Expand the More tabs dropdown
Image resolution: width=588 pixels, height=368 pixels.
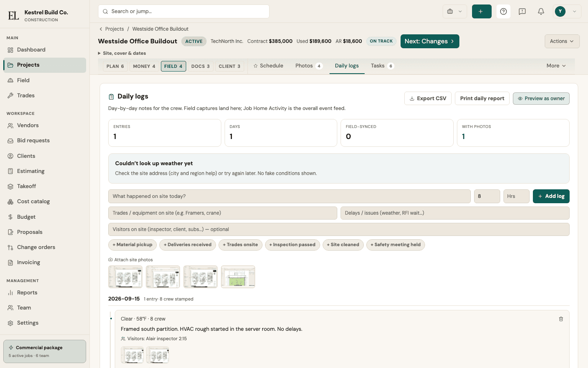pyautogui.click(x=556, y=66)
